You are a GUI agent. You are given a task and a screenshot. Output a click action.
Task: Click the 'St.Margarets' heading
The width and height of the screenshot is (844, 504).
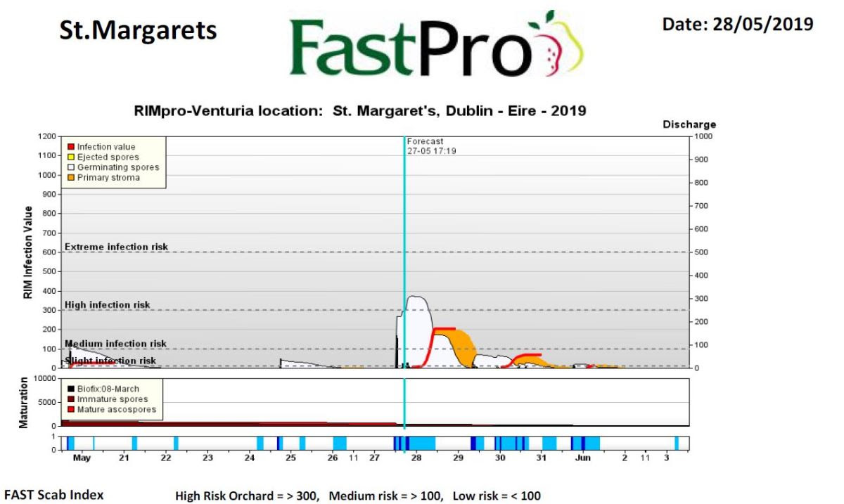pos(138,30)
